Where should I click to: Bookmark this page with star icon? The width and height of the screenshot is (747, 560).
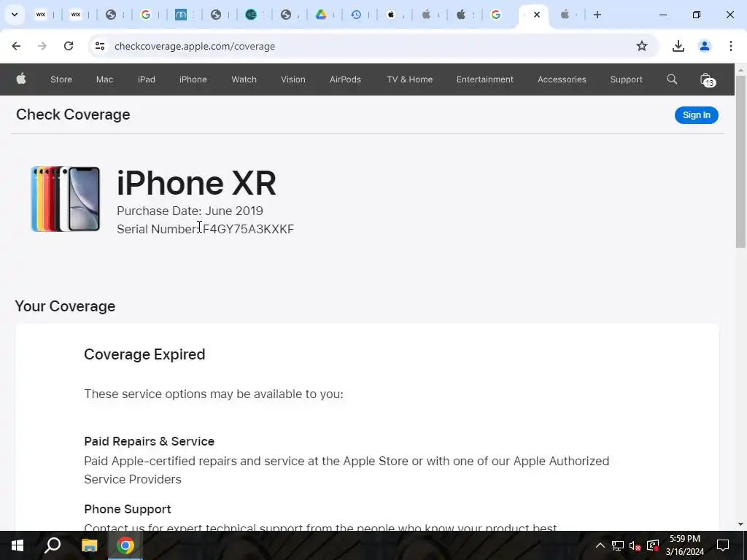(x=642, y=46)
